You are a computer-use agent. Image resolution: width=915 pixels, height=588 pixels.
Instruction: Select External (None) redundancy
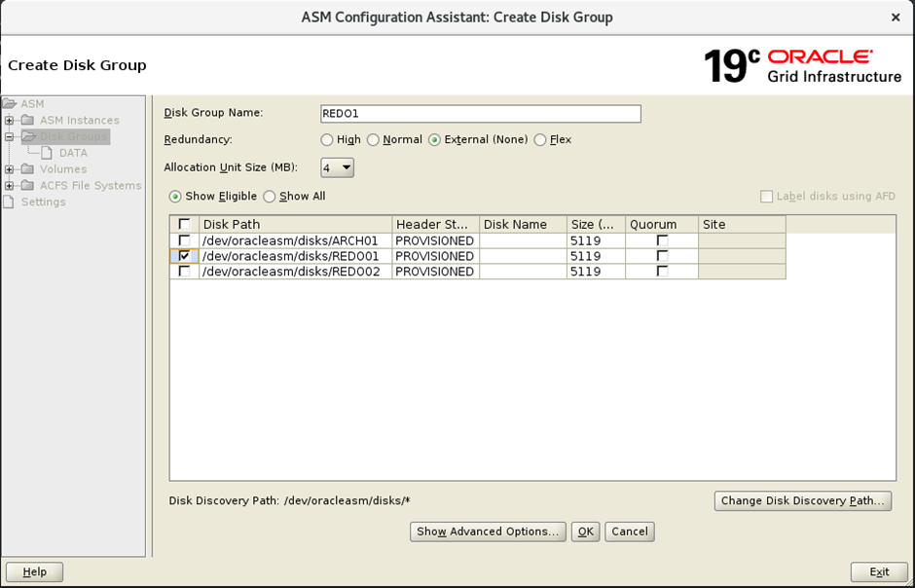pyautogui.click(x=434, y=140)
